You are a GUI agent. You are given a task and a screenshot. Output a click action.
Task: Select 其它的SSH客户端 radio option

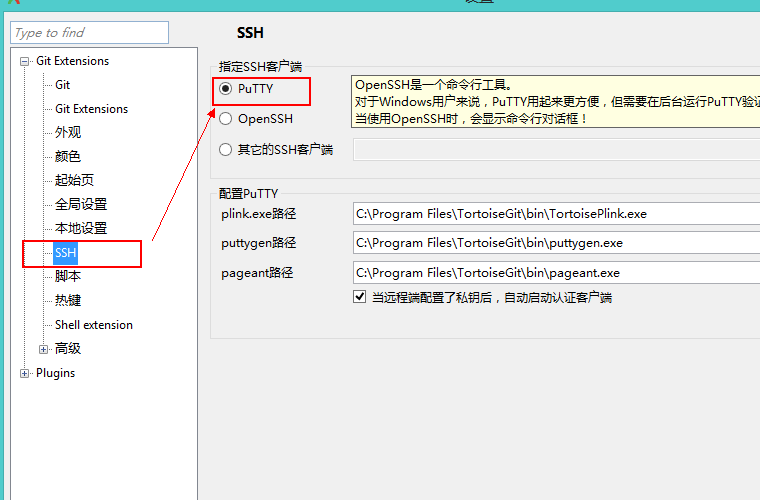click(226, 150)
